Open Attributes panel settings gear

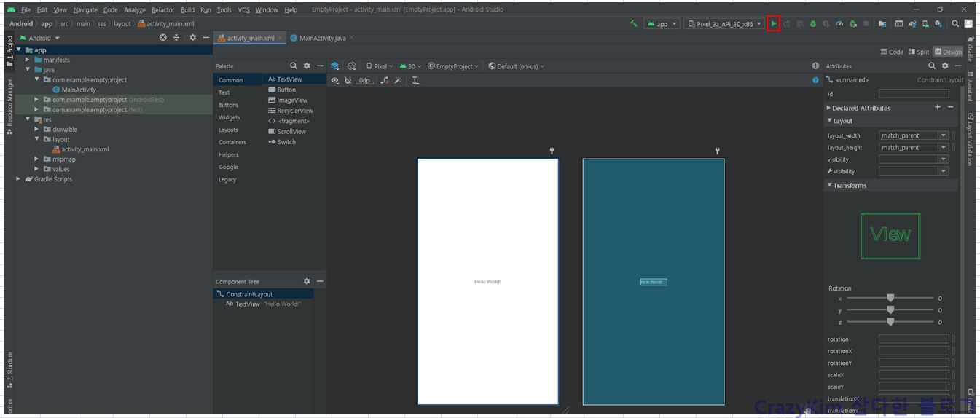945,66
